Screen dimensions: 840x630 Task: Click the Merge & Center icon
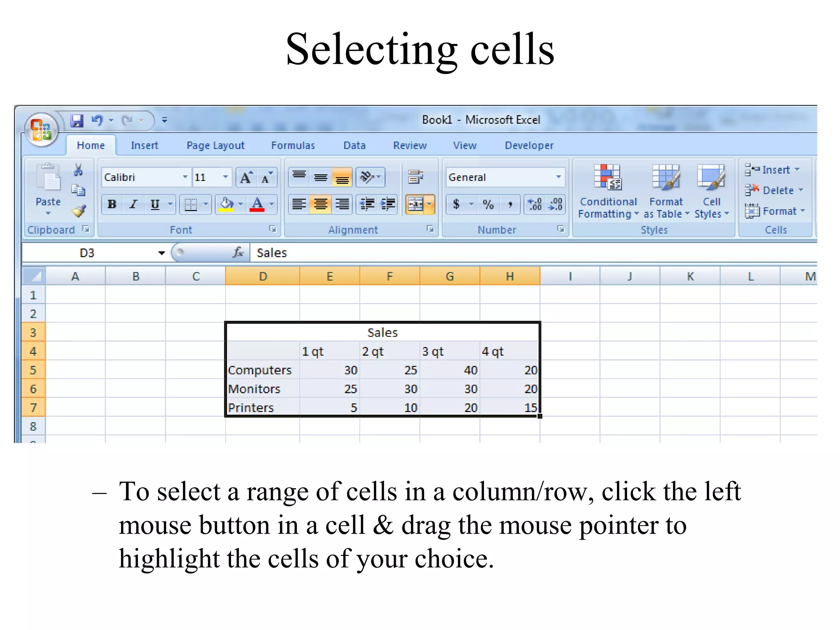point(415,204)
